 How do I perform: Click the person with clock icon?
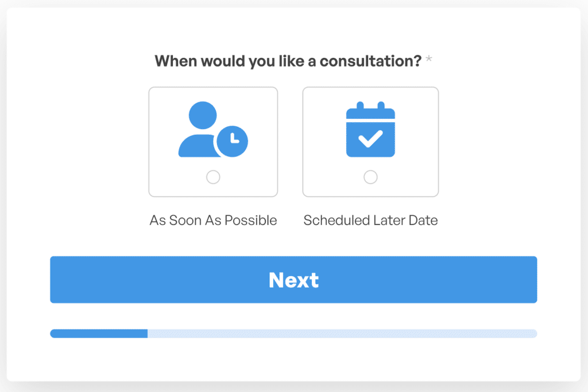coord(212,130)
